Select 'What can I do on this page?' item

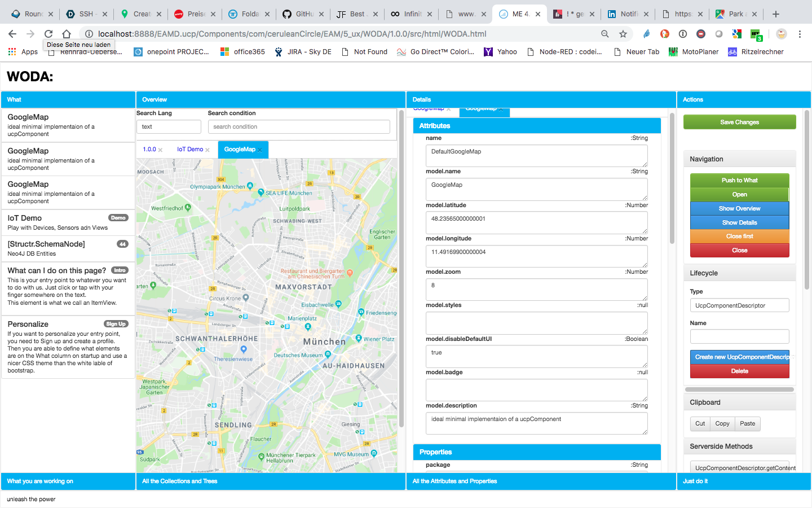(68, 288)
